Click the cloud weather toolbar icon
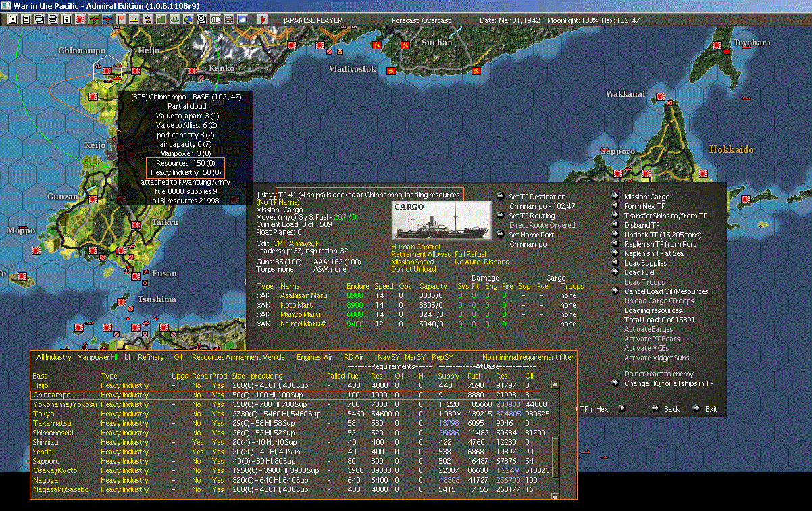Screen dimensions: 812x511 (x=243, y=20)
